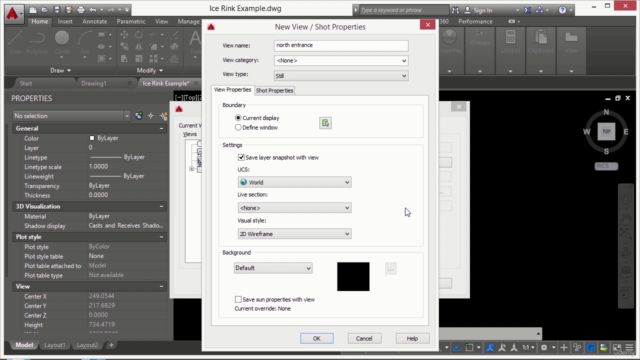
Task: Click the customization menu icon in status bar
Action: tap(629, 348)
